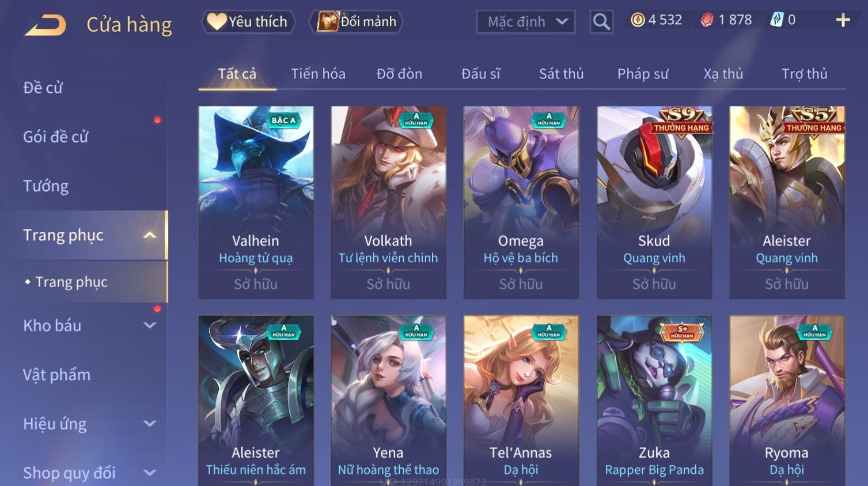This screenshot has width=868, height=486.
Task: Tap the gold coin currency icon
Action: pyautogui.click(x=637, y=20)
